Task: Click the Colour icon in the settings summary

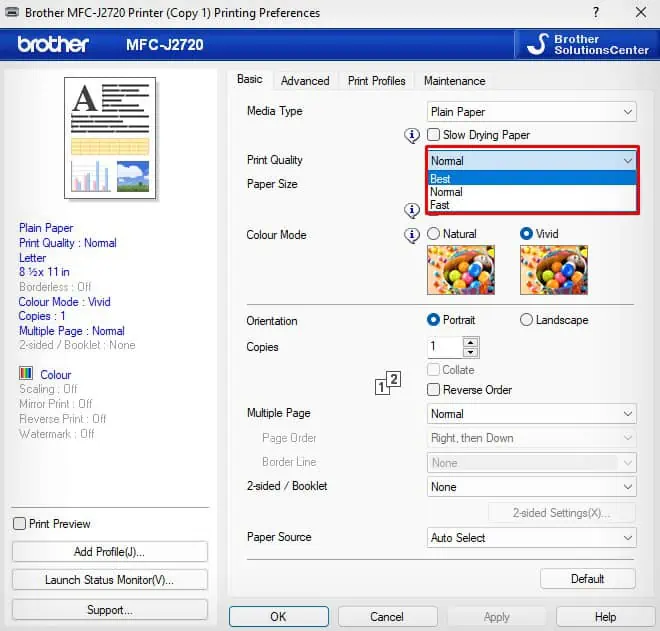Action: [x=26, y=373]
